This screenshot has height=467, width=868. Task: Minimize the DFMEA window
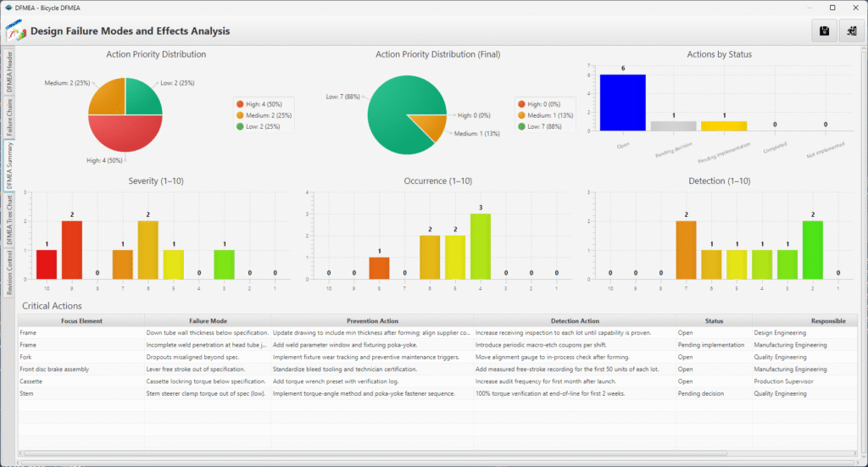point(808,7)
